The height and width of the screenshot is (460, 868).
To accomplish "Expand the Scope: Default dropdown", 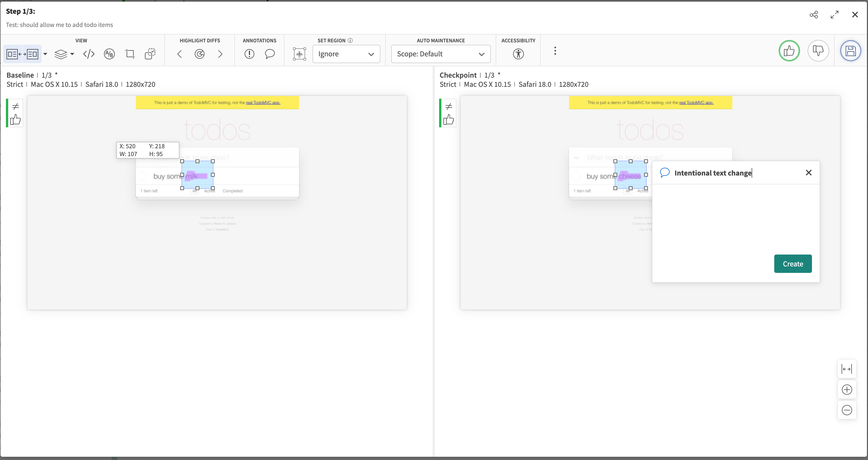I will (x=440, y=54).
